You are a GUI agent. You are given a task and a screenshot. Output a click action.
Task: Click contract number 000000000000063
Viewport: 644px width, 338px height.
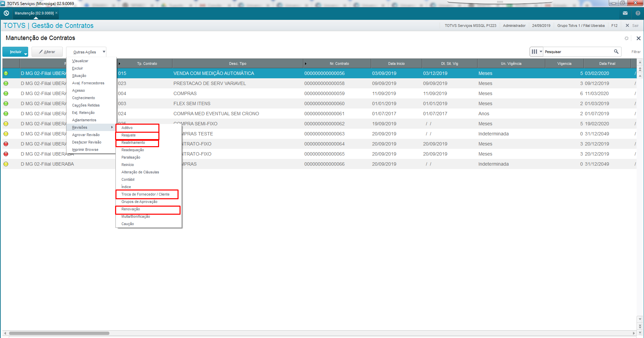point(325,134)
